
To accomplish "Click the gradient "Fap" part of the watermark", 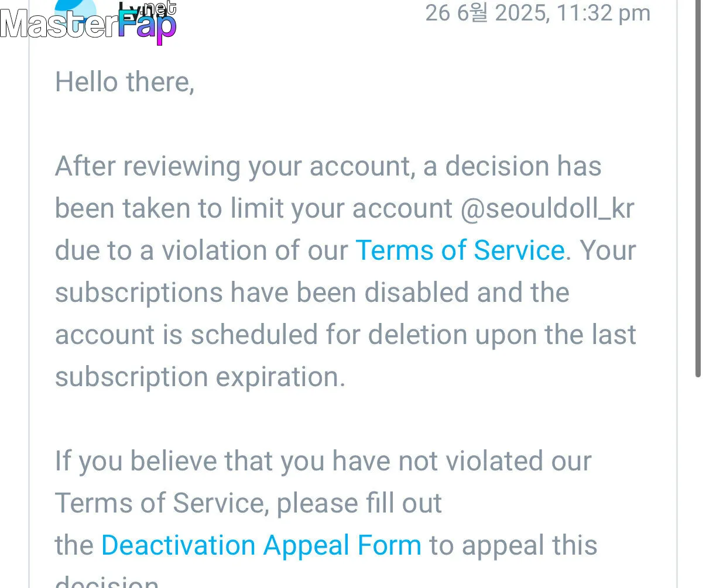I will coord(147,26).
